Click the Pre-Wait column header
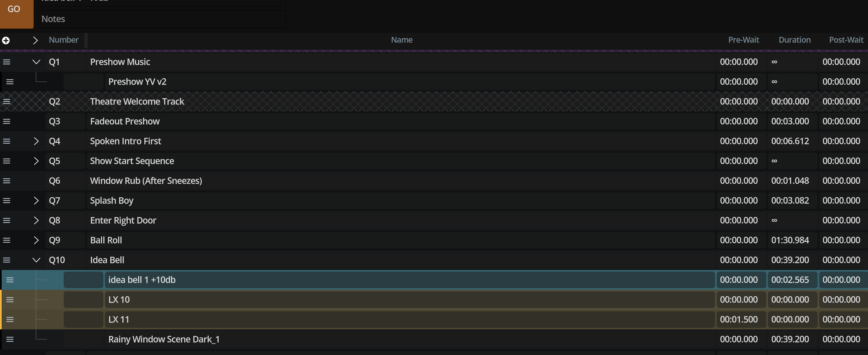Image resolution: width=868 pixels, height=355 pixels. click(x=744, y=40)
